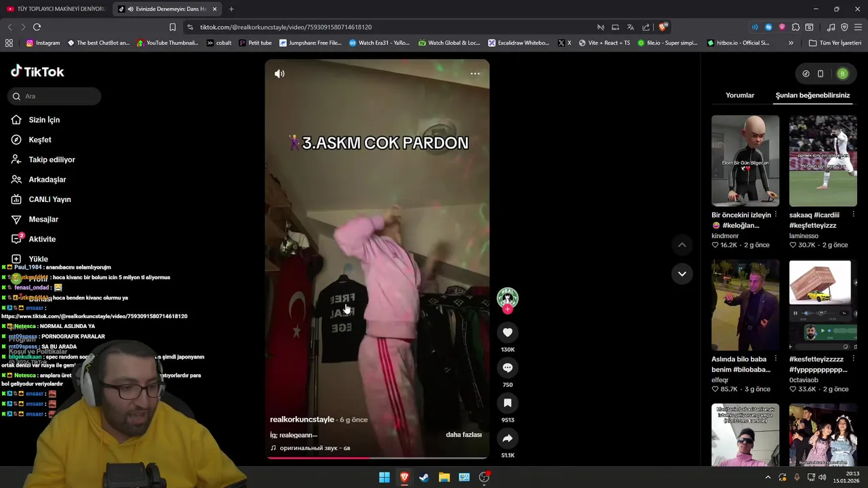Image resolution: width=868 pixels, height=488 pixels.
Task: Open Windows Start menu
Action: [x=384, y=477]
